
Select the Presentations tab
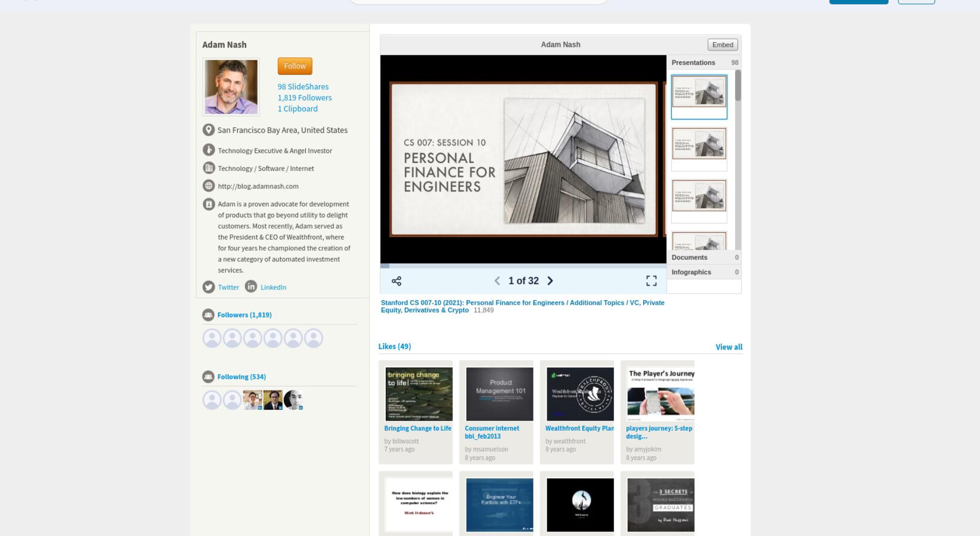point(704,62)
